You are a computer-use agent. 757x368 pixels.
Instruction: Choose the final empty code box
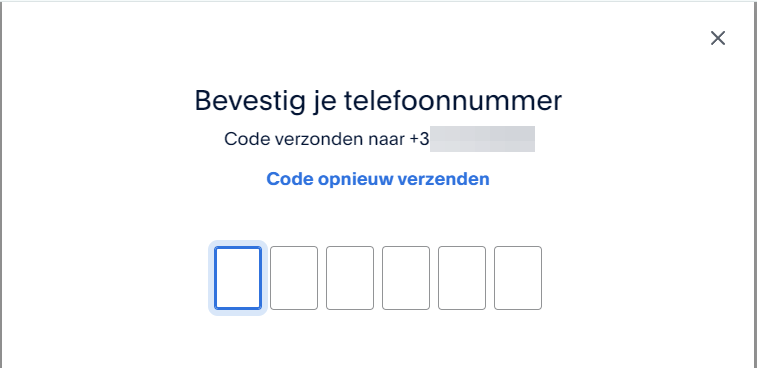click(x=518, y=278)
